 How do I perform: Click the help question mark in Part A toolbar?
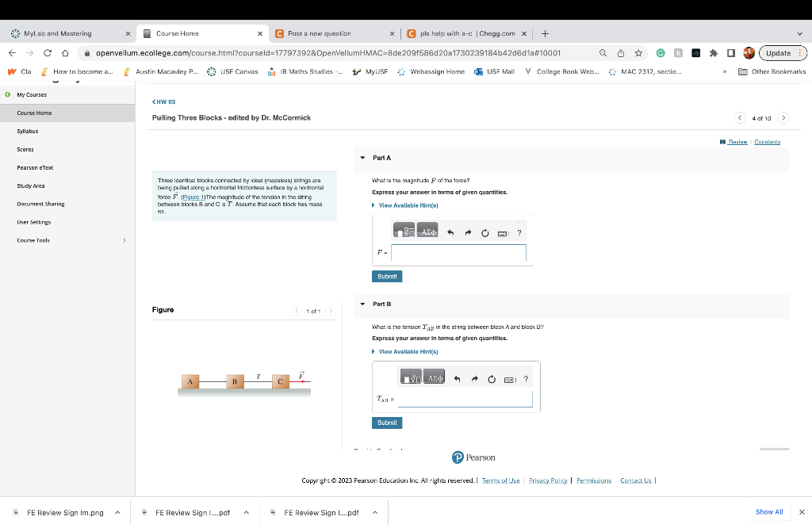click(519, 231)
